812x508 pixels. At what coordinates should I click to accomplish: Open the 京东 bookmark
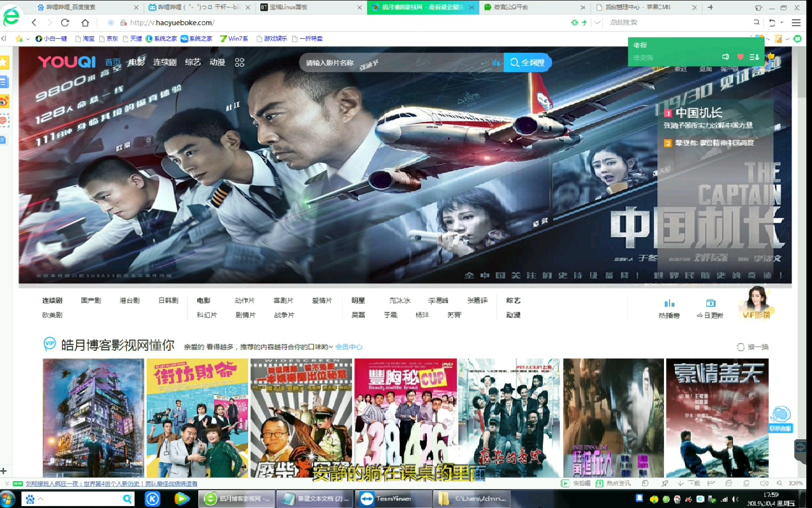[x=109, y=39]
